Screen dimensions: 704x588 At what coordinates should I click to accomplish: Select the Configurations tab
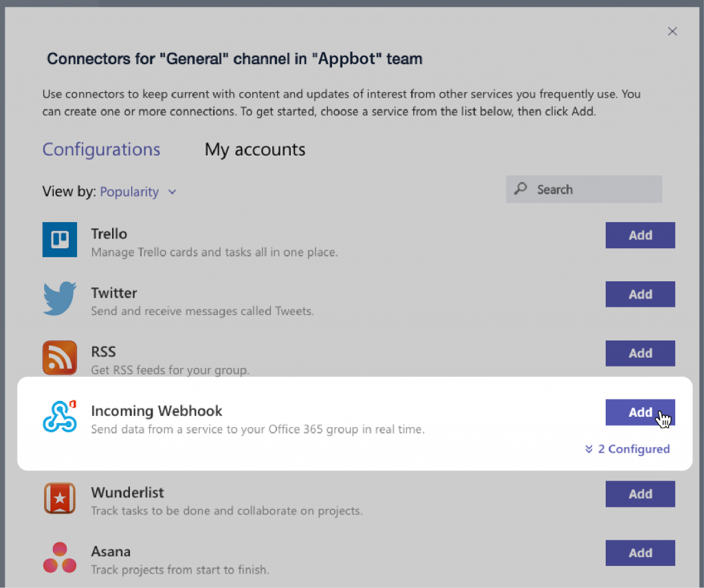click(101, 149)
